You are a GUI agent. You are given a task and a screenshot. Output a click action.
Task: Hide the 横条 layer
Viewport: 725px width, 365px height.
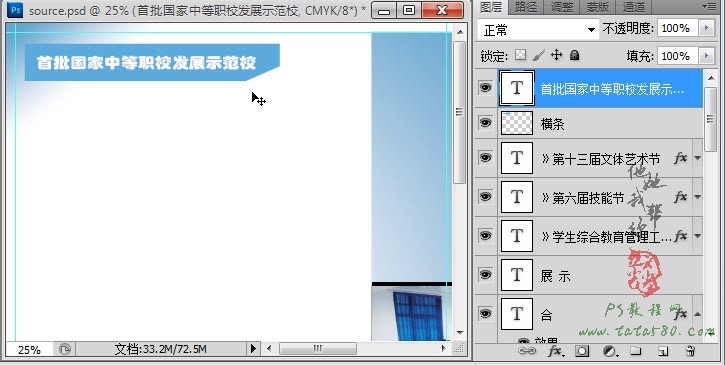(485, 123)
